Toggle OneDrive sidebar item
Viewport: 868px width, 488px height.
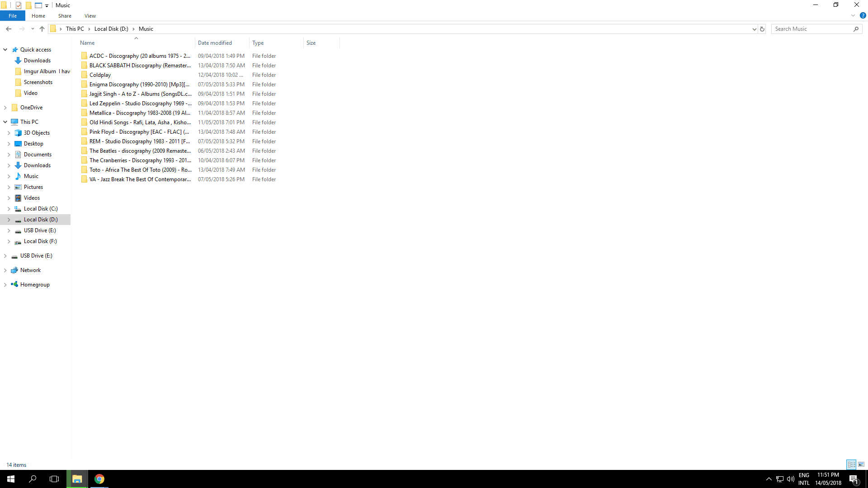(x=5, y=107)
